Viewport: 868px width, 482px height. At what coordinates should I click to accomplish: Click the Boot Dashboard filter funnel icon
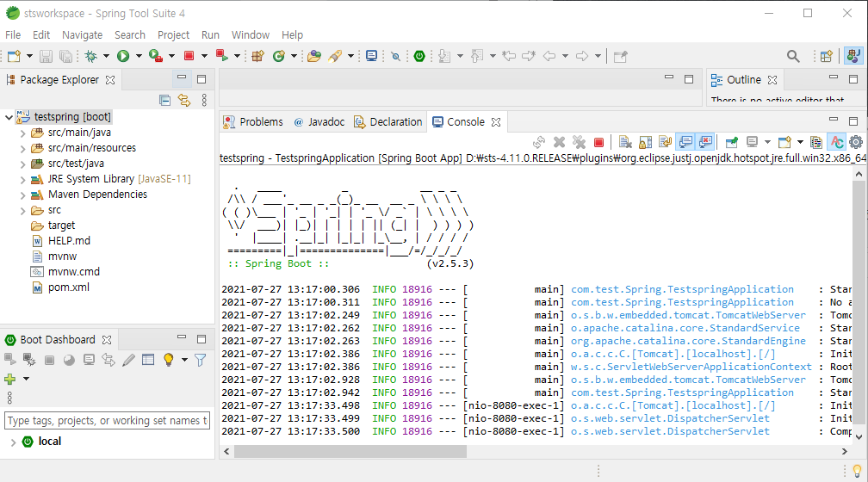pos(201,361)
